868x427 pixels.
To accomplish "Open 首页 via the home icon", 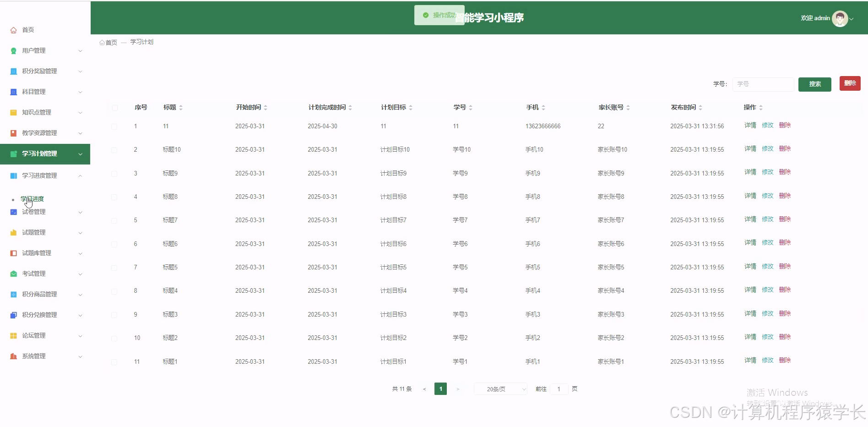I will 13,29.
